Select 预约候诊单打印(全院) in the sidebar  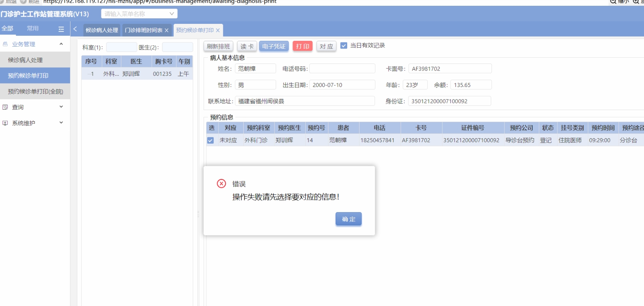(35, 92)
